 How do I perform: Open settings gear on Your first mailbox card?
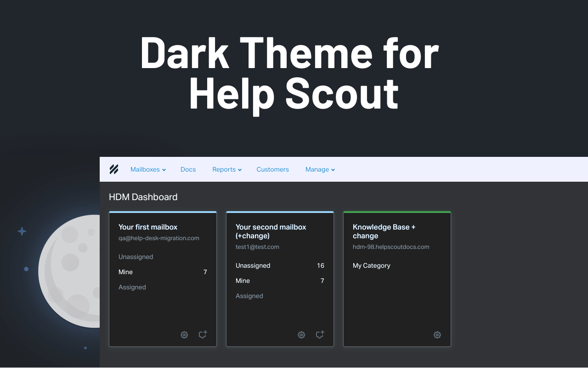pyautogui.click(x=184, y=335)
